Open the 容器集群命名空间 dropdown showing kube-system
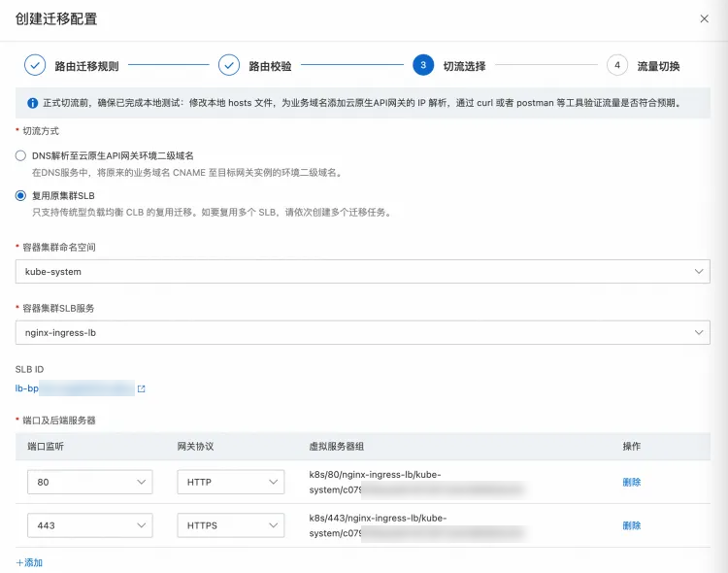This screenshot has height=573, width=728. [363, 271]
